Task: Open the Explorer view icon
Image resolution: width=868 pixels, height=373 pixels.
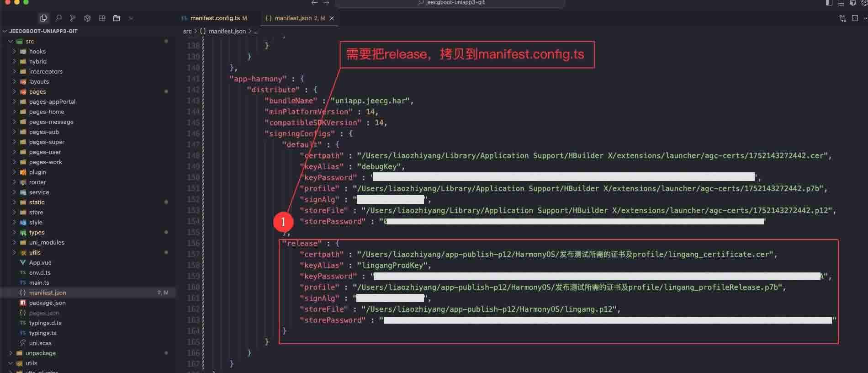Action: (43, 18)
